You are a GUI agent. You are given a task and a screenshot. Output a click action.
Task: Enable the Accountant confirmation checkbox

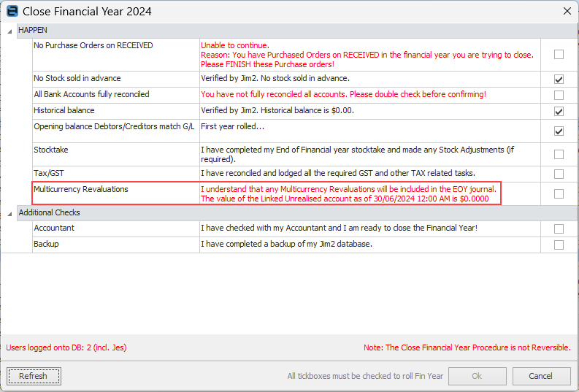[x=559, y=228]
